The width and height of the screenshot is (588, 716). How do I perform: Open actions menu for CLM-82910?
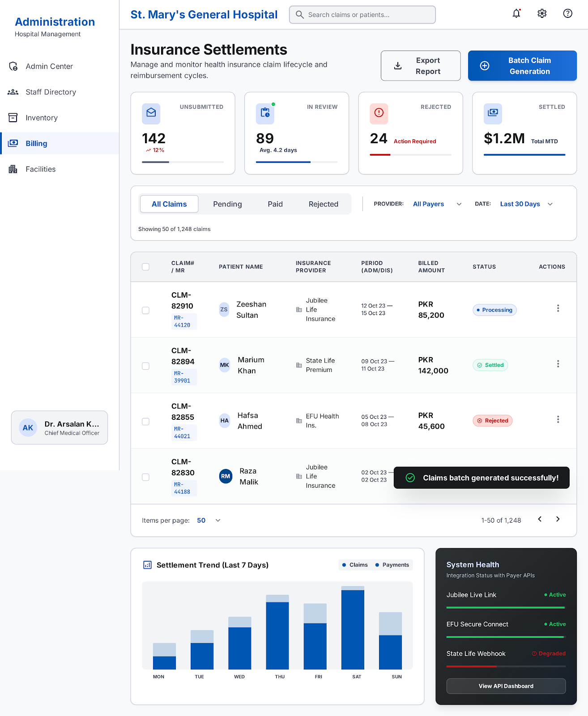pyautogui.click(x=558, y=308)
